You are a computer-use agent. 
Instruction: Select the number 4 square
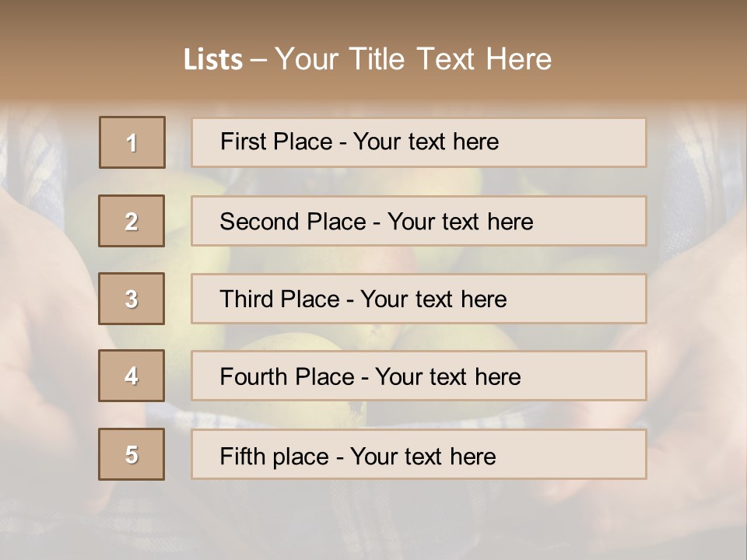tap(132, 376)
